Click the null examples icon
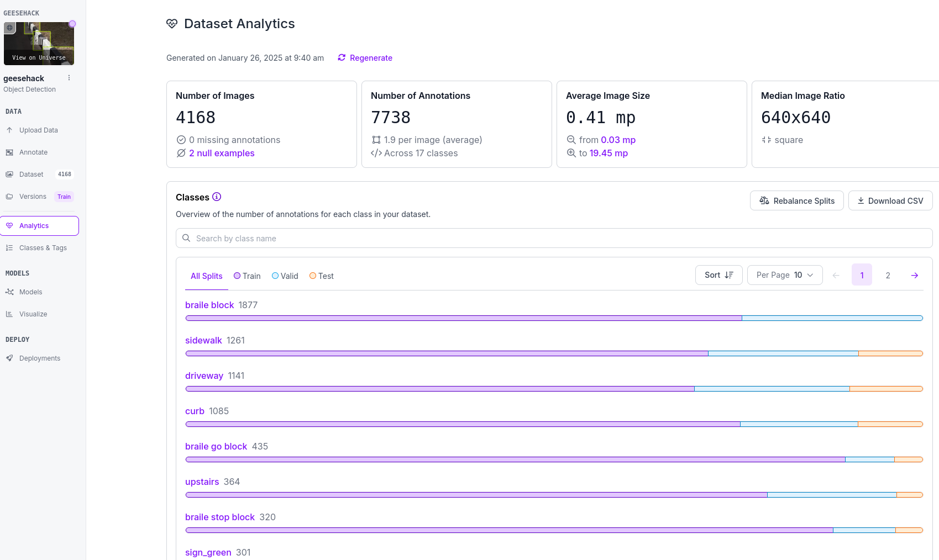This screenshot has width=939, height=560. pos(181,153)
